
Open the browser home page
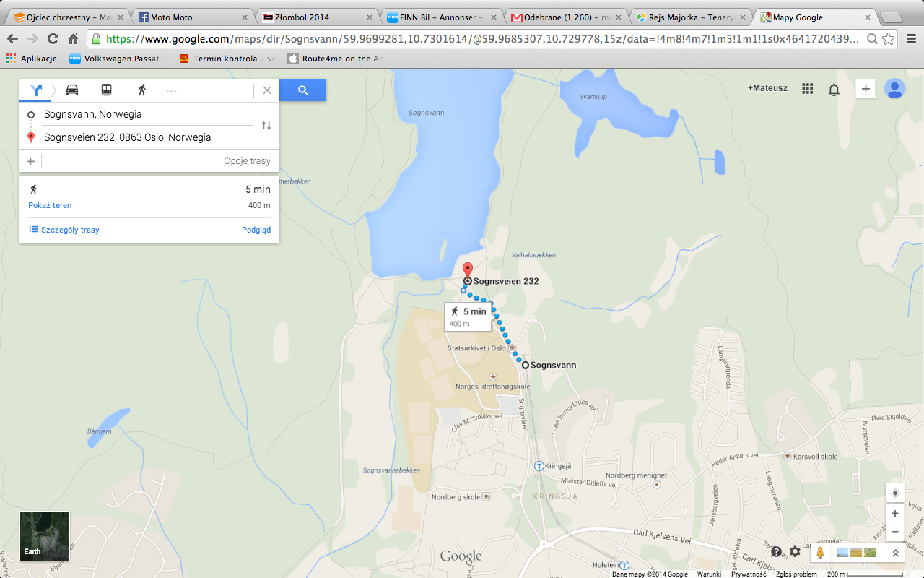click(x=73, y=39)
